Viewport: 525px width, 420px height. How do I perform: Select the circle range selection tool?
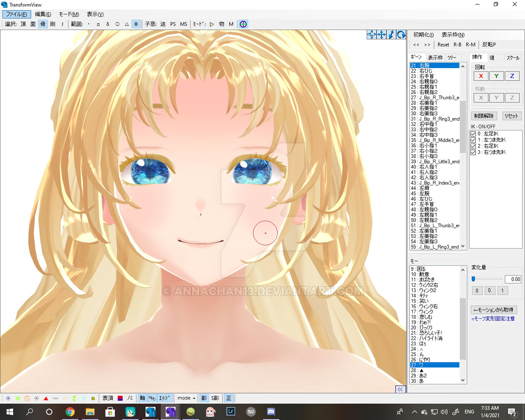[x=117, y=24]
